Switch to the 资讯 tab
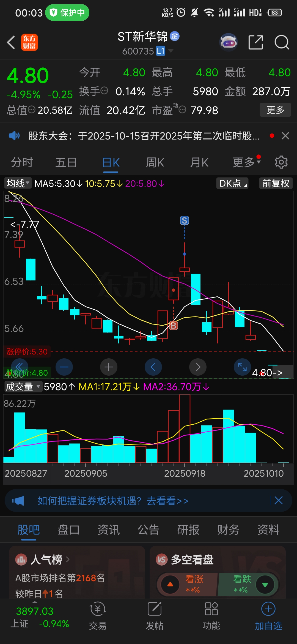Image resolution: width=297 pixels, height=644 pixels. [109, 530]
